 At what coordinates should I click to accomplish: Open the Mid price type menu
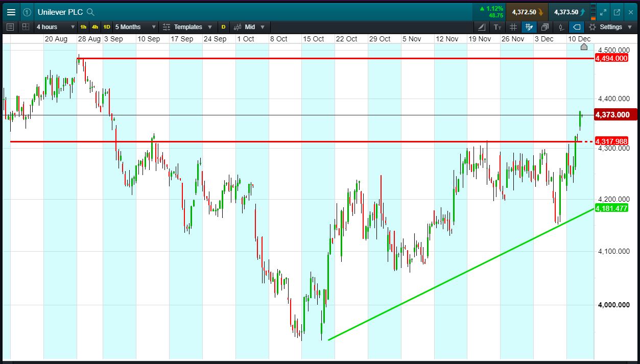pos(250,27)
